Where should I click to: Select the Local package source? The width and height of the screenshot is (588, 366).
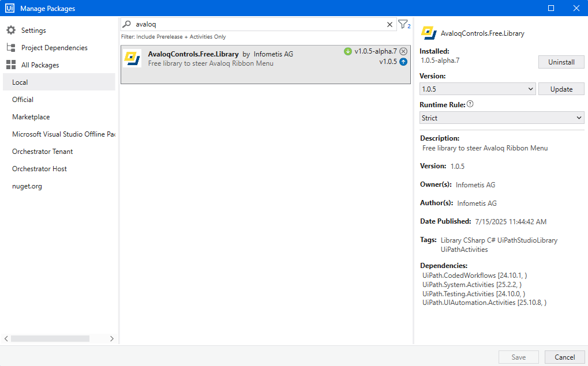(59, 82)
